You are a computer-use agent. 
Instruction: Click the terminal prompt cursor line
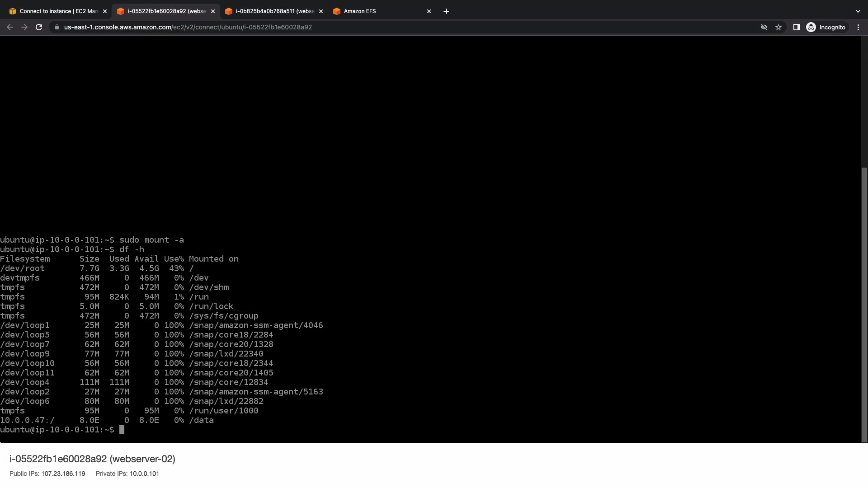(x=122, y=430)
